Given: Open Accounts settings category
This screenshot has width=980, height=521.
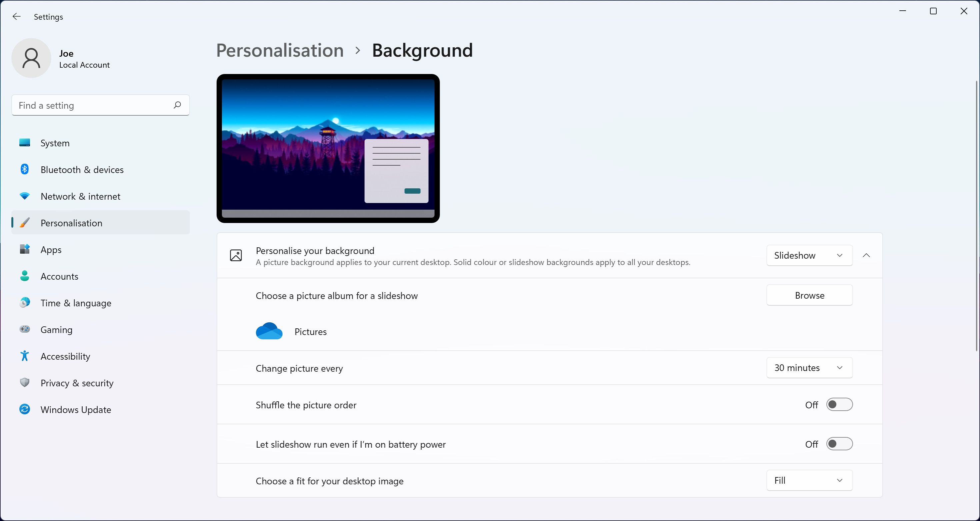Looking at the screenshot, I should coord(59,276).
